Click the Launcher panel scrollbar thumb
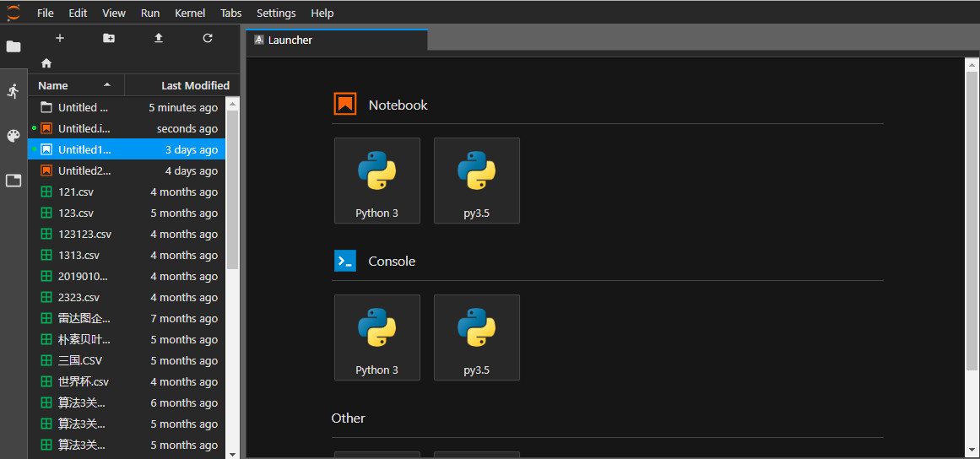Image resolution: width=980 pixels, height=459 pixels. point(972,220)
